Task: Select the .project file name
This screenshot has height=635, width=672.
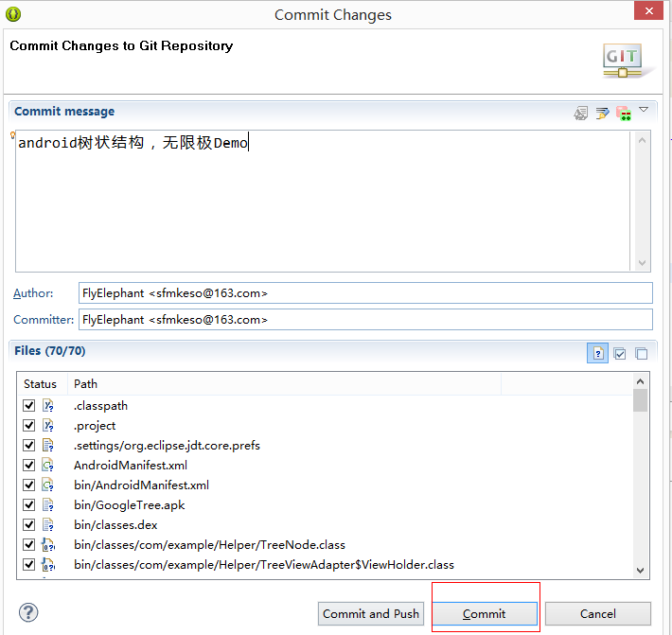Action: point(95,426)
